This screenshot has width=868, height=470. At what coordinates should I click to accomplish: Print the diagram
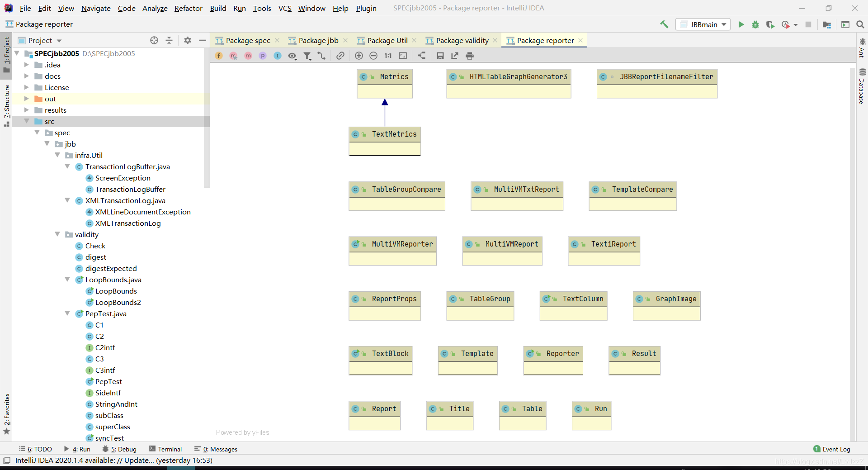click(x=470, y=56)
